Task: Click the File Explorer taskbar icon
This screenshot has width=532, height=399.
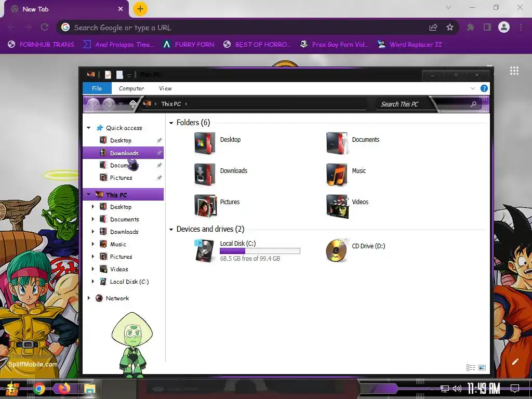Action: coord(89,389)
